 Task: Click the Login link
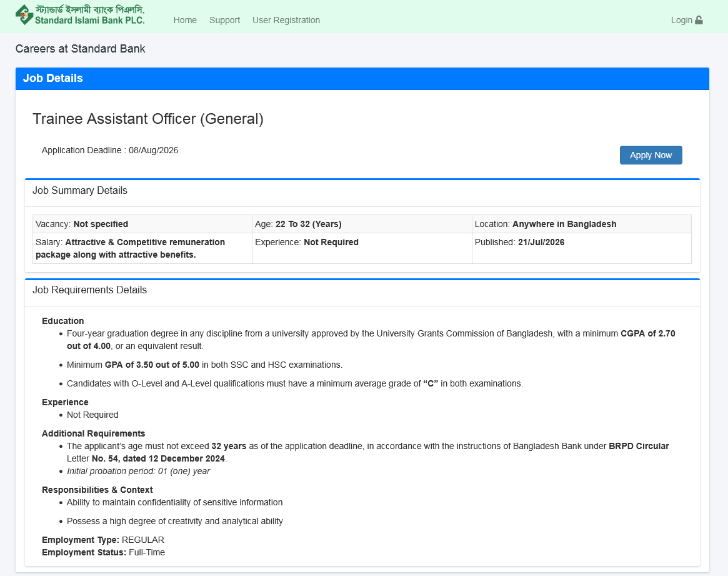(x=687, y=20)
